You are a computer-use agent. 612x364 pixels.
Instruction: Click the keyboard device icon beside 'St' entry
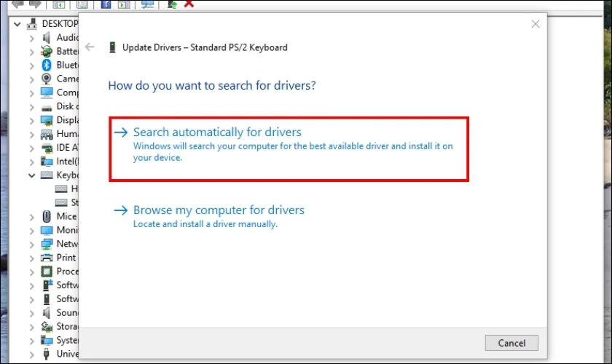click(x=61, y=202)
